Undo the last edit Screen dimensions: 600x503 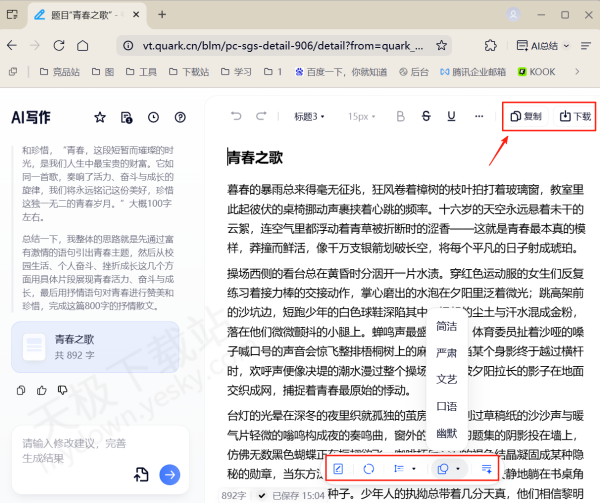pos(236,116)
